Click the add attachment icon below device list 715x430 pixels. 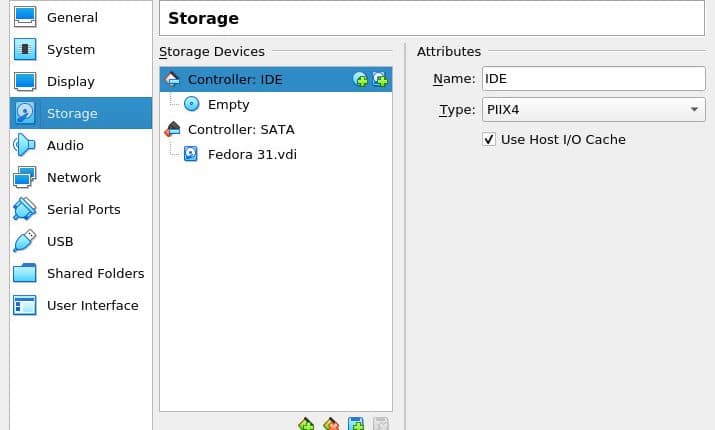tap(356, 424)
